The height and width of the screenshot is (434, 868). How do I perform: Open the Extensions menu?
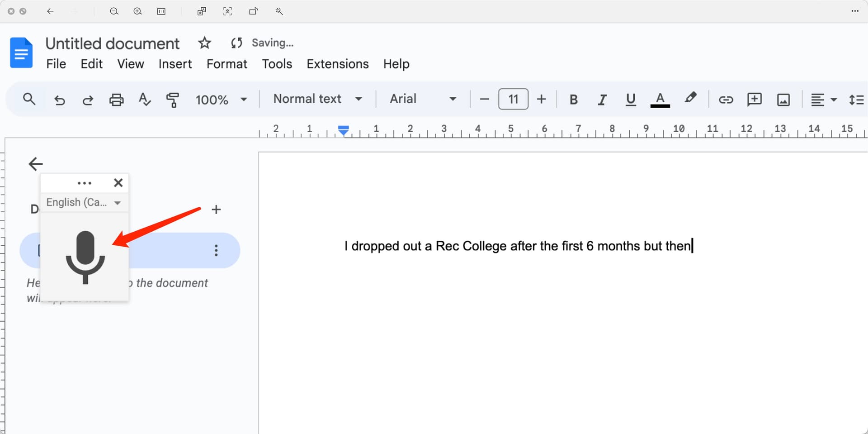[337, 64]
